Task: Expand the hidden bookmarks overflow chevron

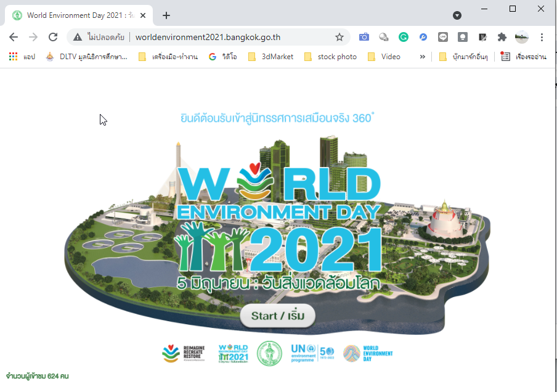Action: (423, 57)
